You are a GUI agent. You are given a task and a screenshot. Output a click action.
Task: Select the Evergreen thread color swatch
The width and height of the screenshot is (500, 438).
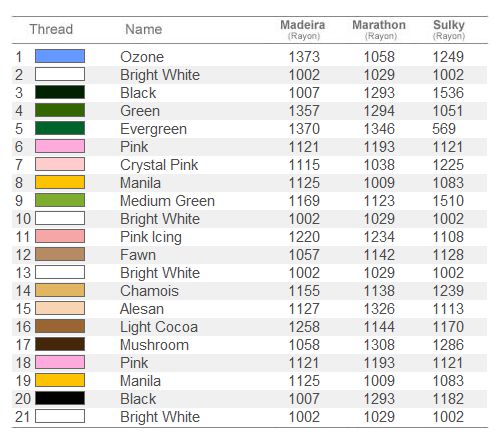pyautogui.click(x=60, y=128)
